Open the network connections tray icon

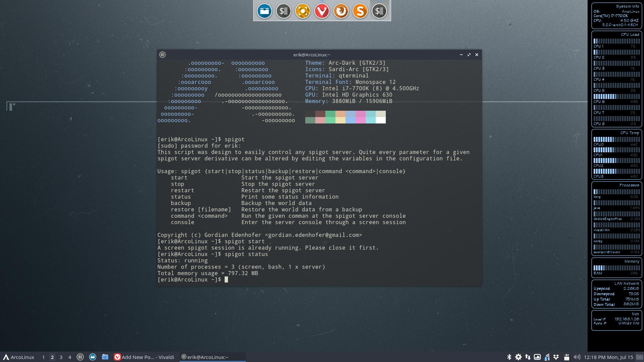(528, 357)
